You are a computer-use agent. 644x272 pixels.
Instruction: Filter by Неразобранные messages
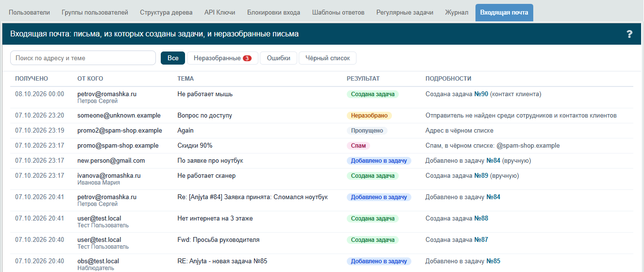click(222, 58)
